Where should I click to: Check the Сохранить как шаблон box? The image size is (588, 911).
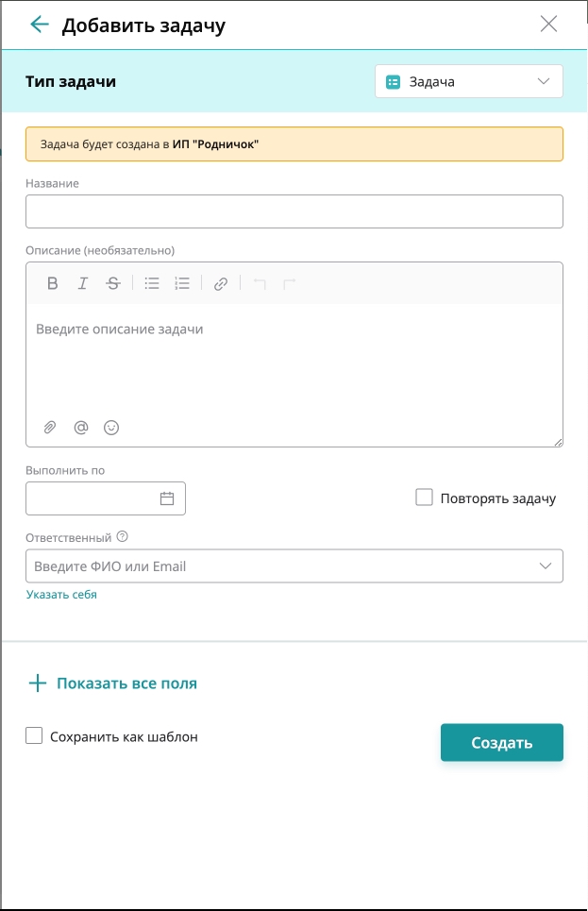[34, 735]
